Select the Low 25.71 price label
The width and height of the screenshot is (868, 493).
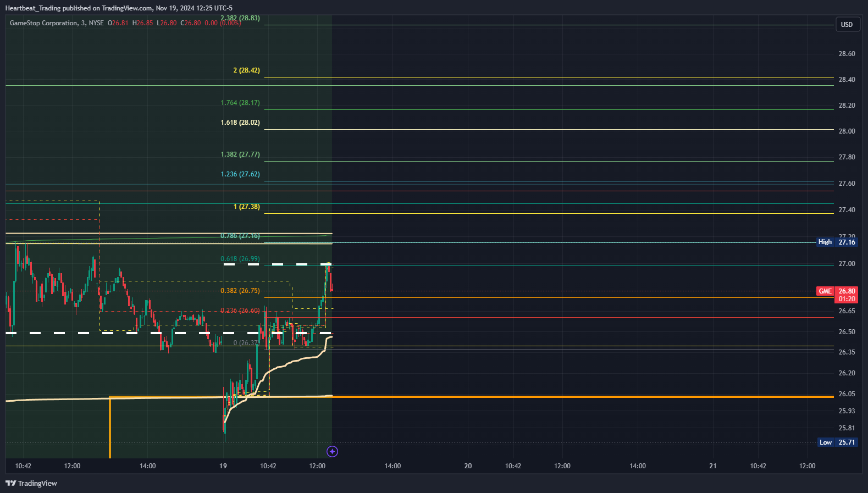click(838, 442)
